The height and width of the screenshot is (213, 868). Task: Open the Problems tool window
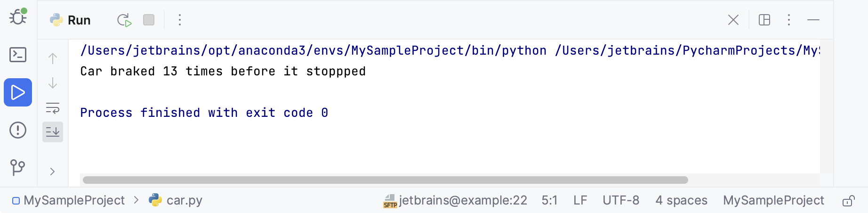[x=18, y=130]
